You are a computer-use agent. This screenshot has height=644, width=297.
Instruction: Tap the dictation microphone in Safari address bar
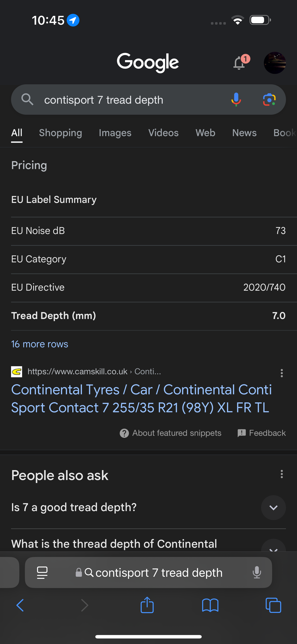point(257,573)
